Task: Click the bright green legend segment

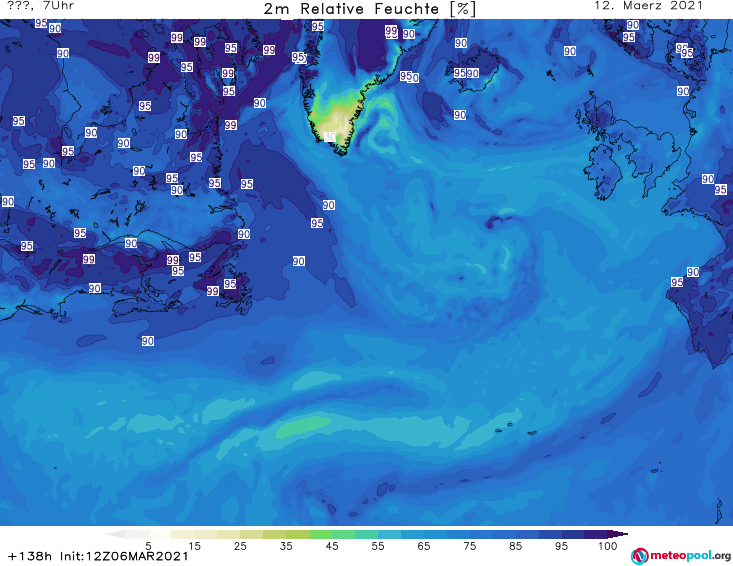Action: [320, 534]
